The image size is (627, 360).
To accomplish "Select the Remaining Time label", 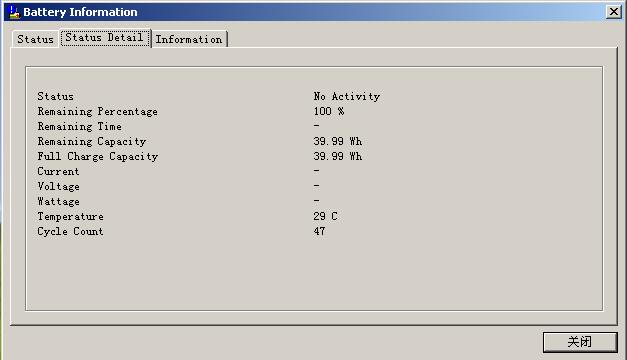I will (80, 126).
